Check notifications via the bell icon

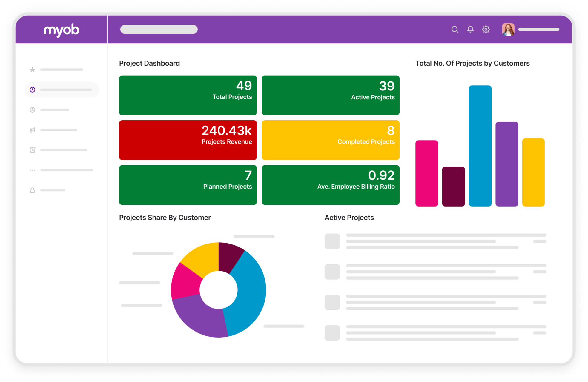[470, 29]
